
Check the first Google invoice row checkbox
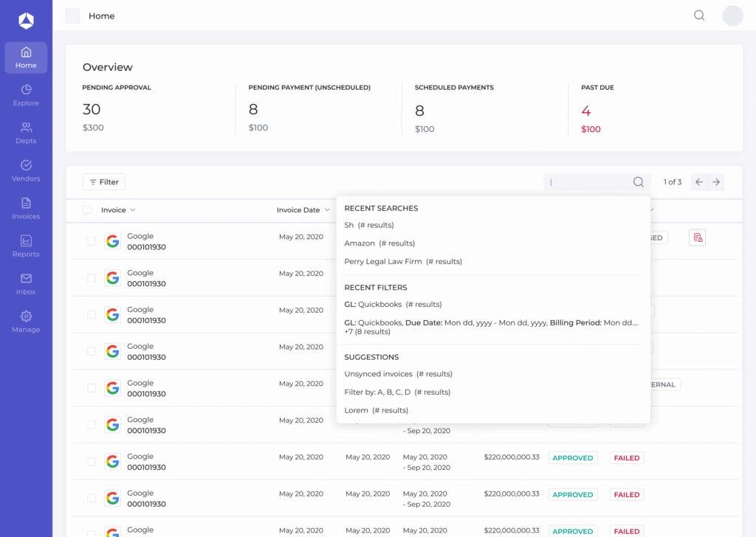point(91,241)
